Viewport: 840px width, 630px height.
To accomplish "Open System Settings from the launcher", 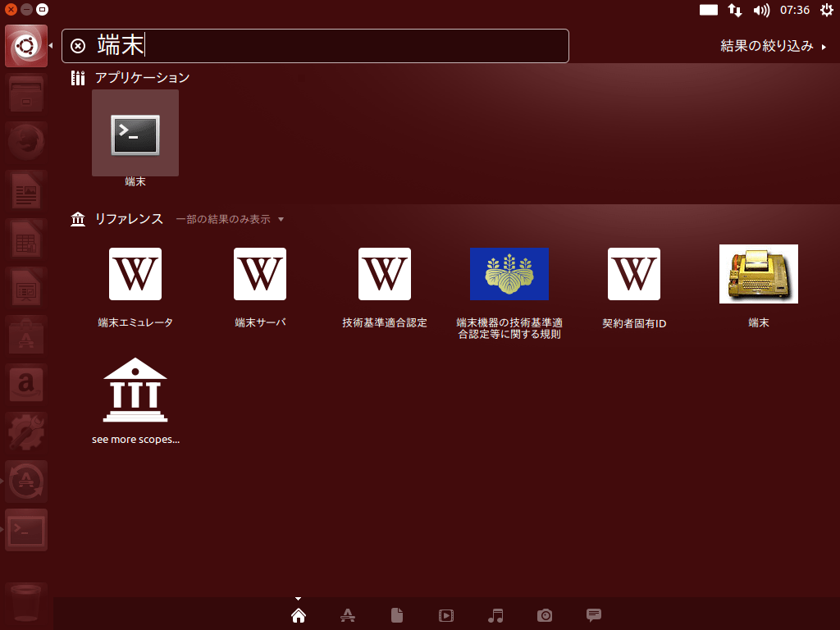I will coord(25,432).
